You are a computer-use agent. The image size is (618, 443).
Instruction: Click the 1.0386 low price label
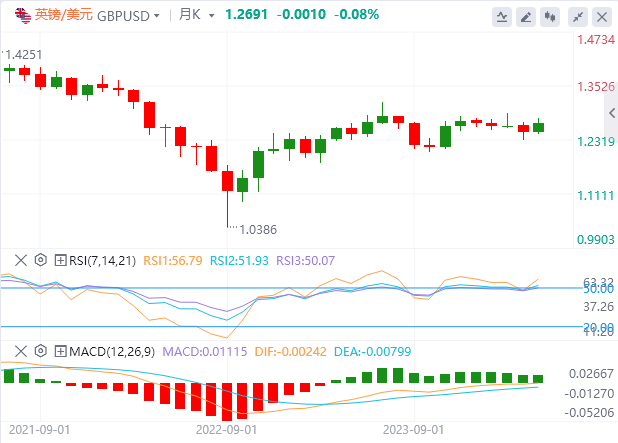[258, 229]
